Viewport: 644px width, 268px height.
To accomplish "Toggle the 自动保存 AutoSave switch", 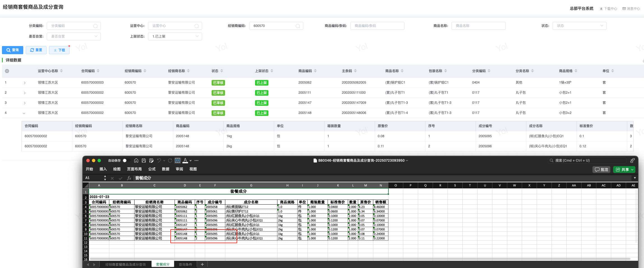I will (125, 161).
